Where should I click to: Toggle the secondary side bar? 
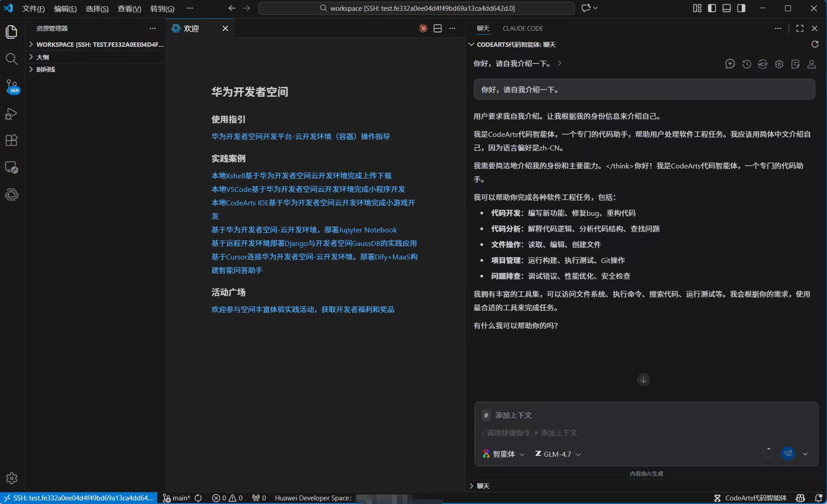pos(741,8)
